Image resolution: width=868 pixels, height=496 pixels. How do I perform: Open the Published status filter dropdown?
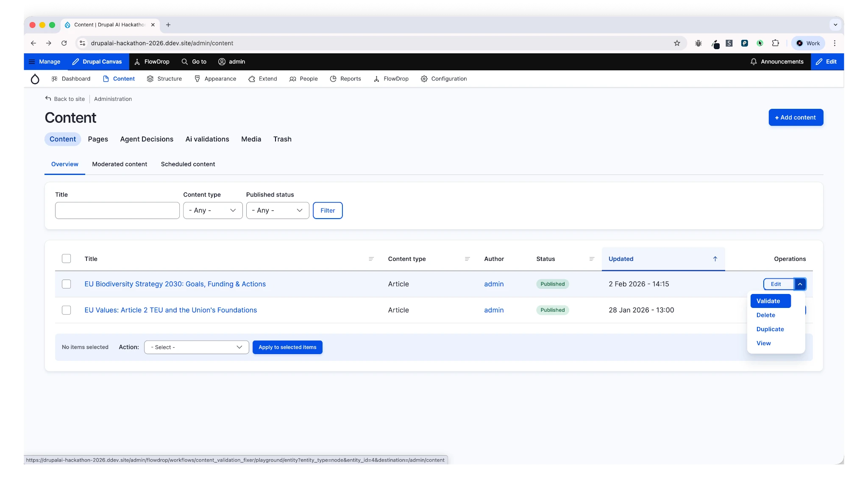(x=278, y=211)
